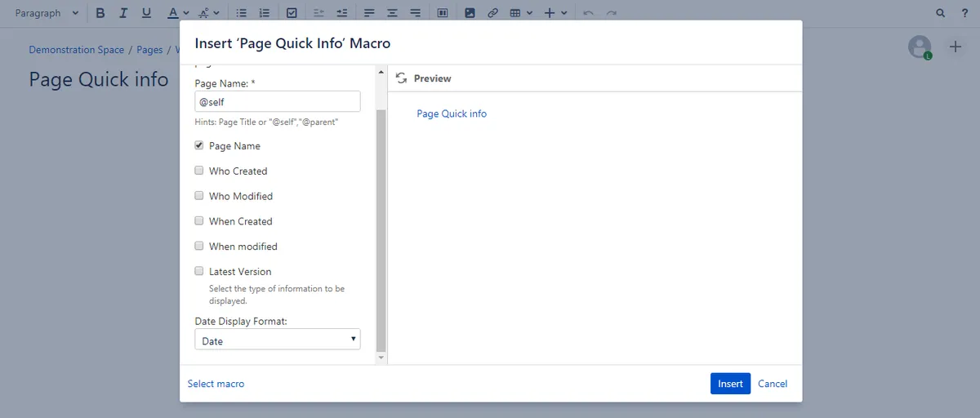
Task: Enable the When modified checkbox
Action: click(x=199, y=246)
